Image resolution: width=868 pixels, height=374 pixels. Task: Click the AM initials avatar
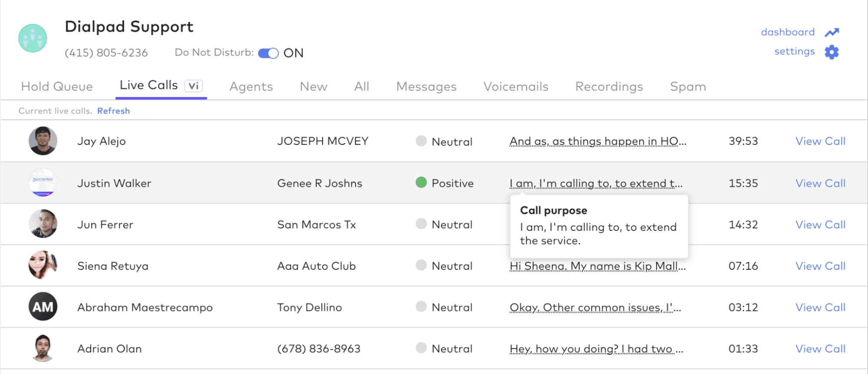pos(43,307)
